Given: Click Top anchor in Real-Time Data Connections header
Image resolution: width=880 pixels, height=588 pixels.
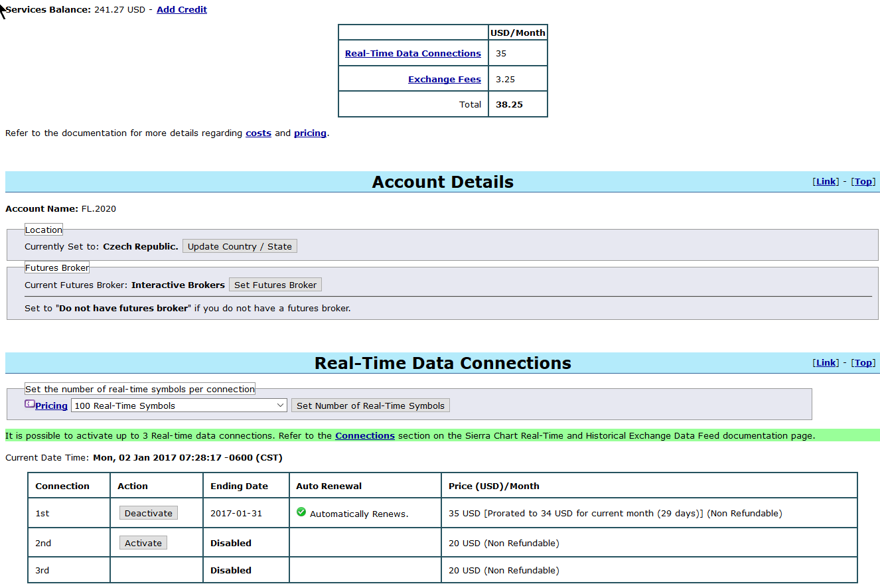Looking at the screenshot, I should click(863, 363).
